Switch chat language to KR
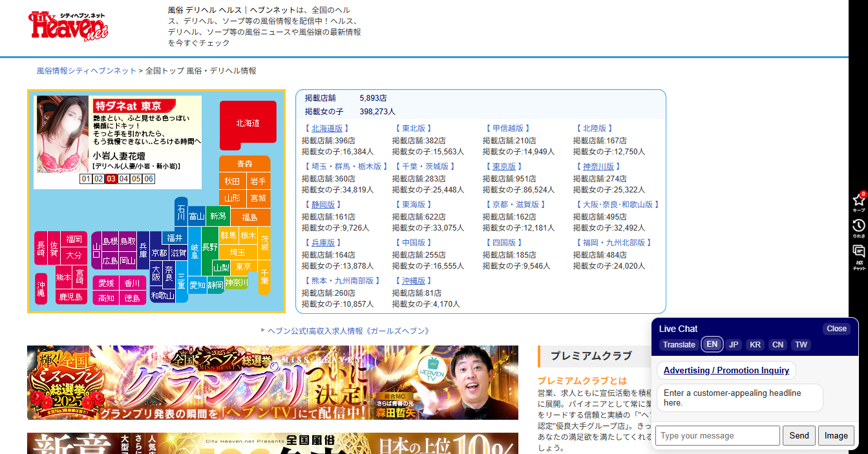 click(755, 345)
